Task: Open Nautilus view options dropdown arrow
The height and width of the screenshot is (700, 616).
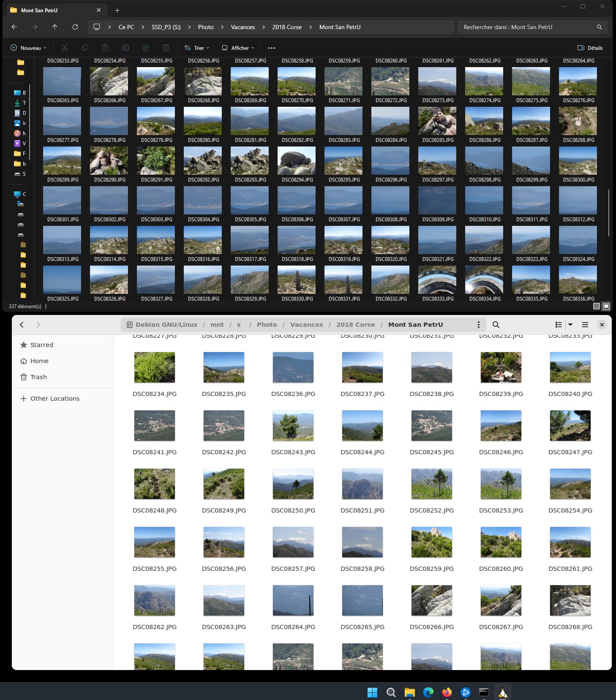Action: [570, 325]
